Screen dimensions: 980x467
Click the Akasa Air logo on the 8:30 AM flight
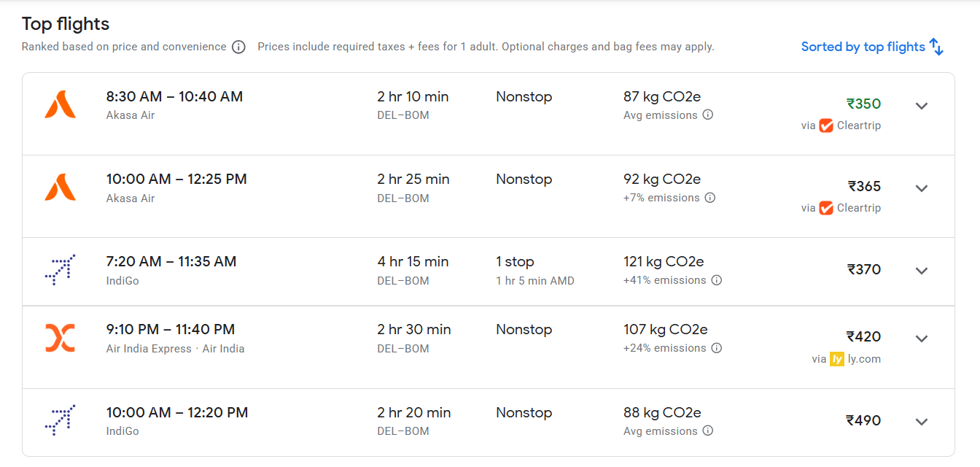[60, 105]
